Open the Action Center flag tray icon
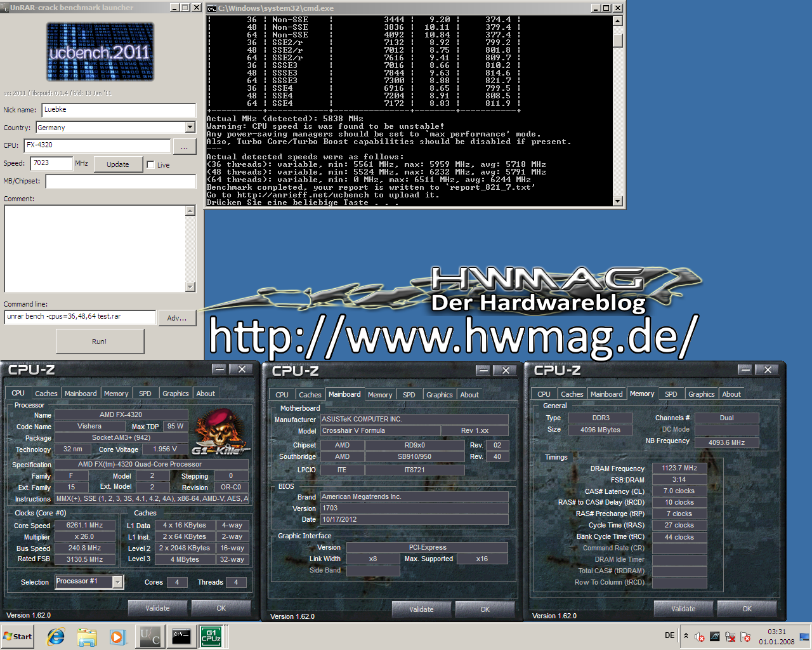This screenshot has width=812, height=650. pyautogui.click(x=745, y=637)
